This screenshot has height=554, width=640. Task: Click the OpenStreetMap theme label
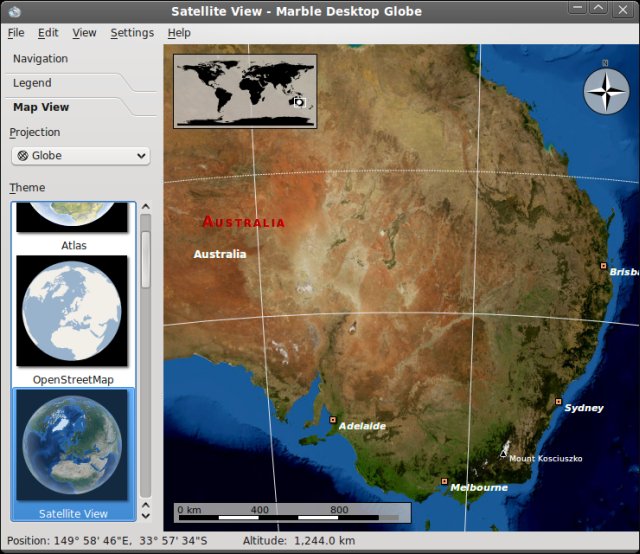coord(73,380)
